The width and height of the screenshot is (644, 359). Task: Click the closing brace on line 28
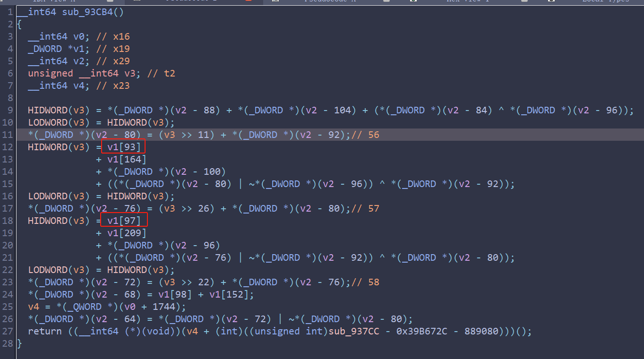(x=19, y=343)
